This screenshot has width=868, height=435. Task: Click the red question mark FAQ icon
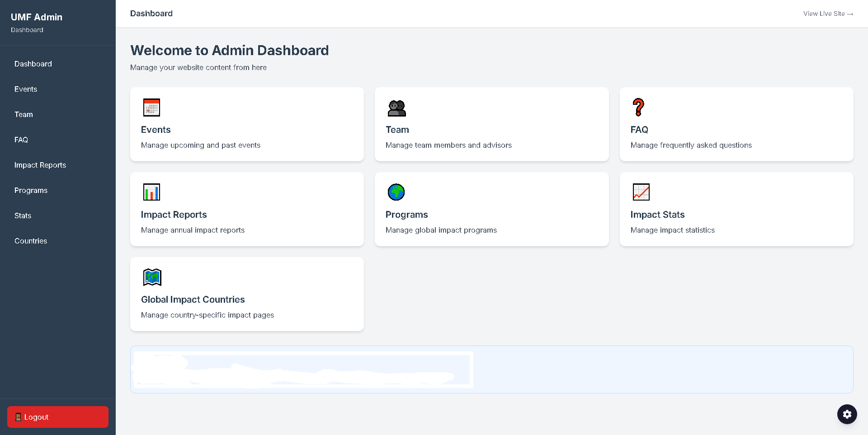638,108
